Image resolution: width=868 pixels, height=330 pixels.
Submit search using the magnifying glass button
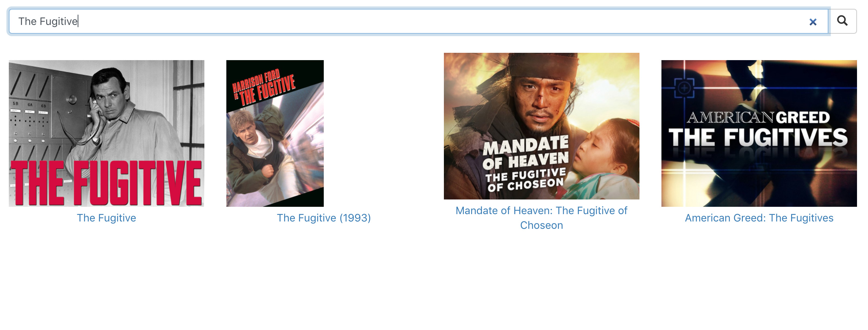pos(842,21)
